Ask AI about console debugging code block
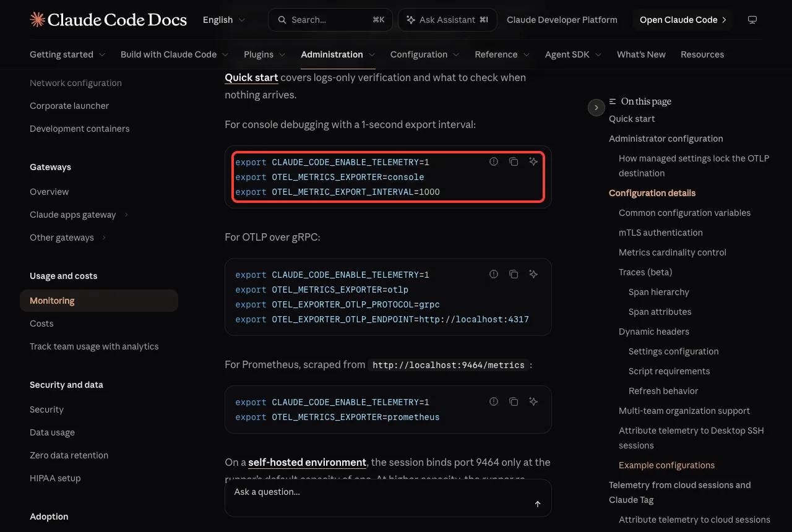Viewport: 792px width, 532px height. point(533,161)
